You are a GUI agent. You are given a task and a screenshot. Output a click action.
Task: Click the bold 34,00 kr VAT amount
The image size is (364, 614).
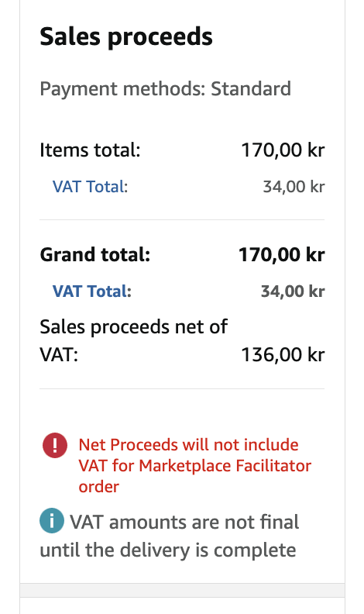coord(293,291)
